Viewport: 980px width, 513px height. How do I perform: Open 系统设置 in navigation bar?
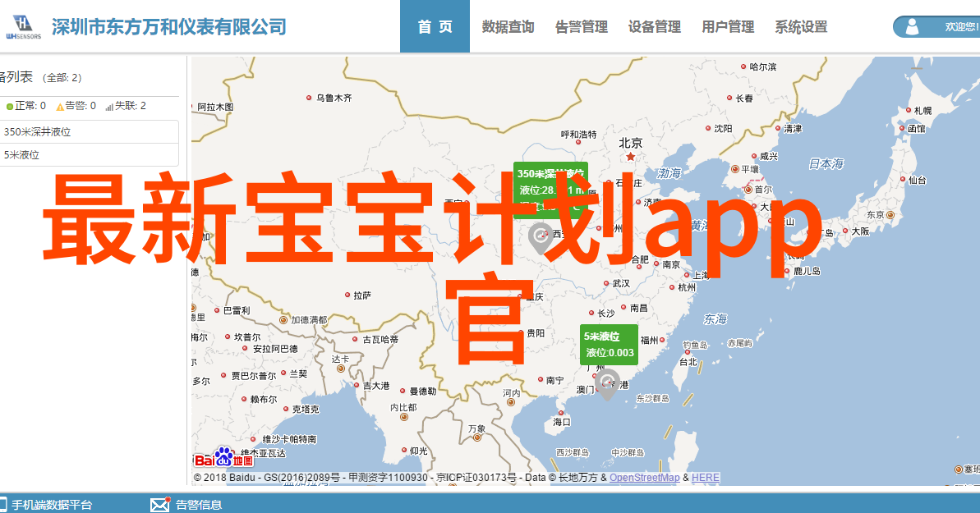[x=801, y=27]
